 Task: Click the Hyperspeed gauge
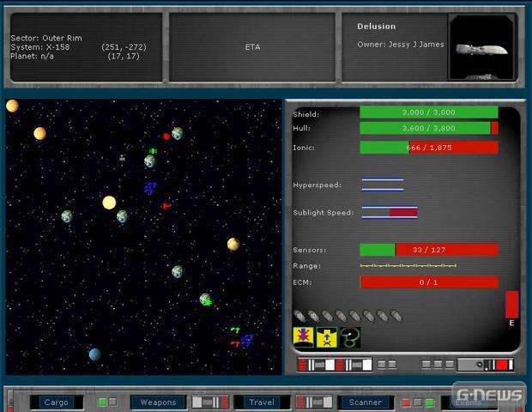[383, 185]
